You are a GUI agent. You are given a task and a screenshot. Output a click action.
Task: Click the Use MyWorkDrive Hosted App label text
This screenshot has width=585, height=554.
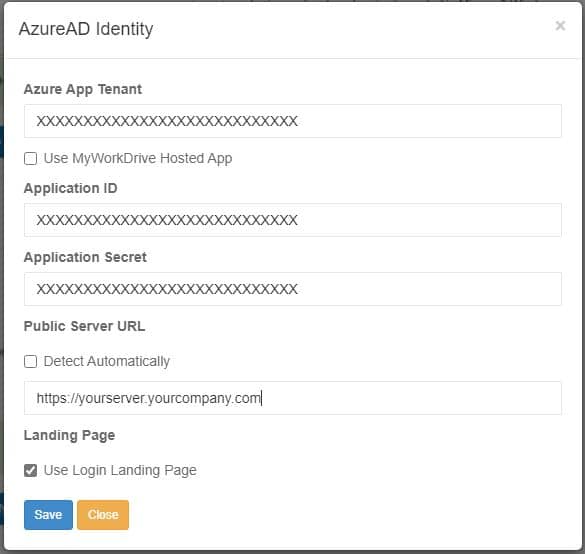(x=138, y=158)
